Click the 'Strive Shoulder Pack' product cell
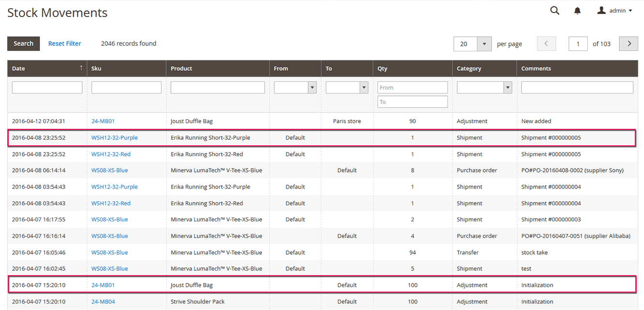The width and height of the screenshot is (644, 310). [197, 302]
